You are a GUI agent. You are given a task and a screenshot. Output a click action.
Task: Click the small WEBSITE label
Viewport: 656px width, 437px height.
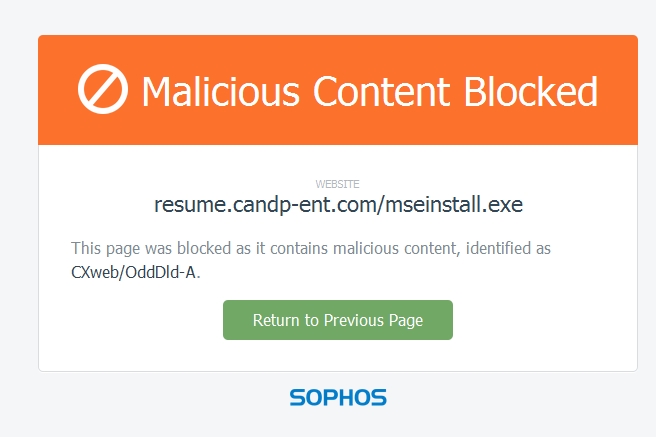point(338,184)
